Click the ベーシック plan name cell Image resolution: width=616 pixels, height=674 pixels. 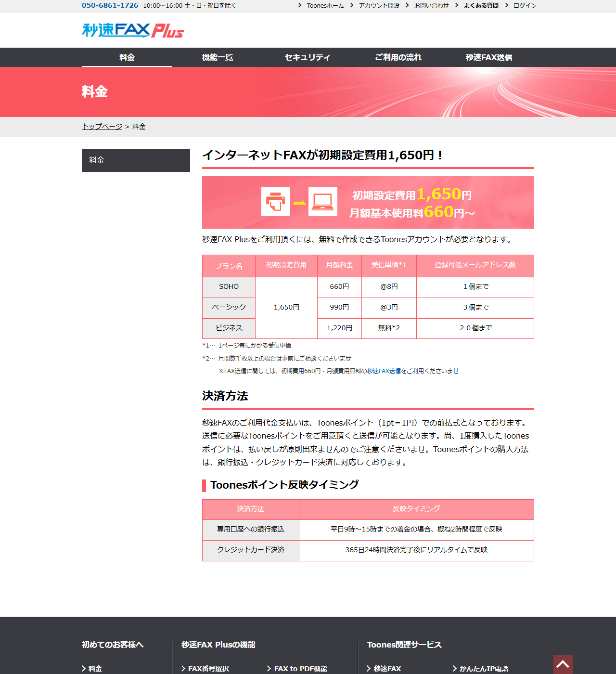pyautogui.click(x=229, y=308)
